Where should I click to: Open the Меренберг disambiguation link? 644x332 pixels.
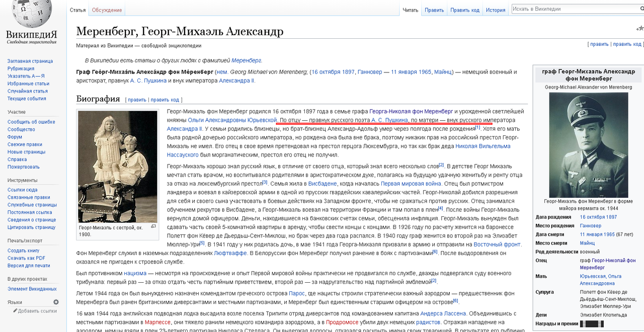247,60
